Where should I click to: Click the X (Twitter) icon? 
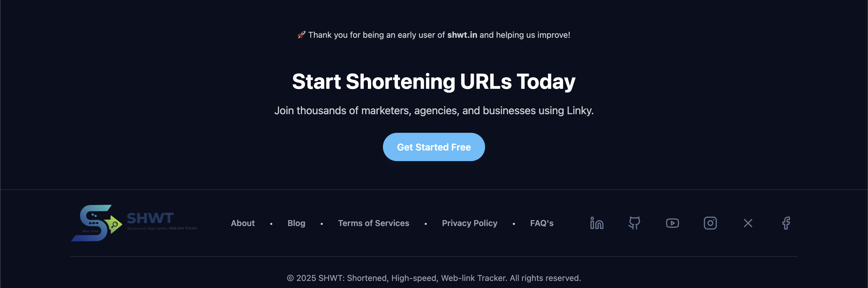tap(748, 223)
